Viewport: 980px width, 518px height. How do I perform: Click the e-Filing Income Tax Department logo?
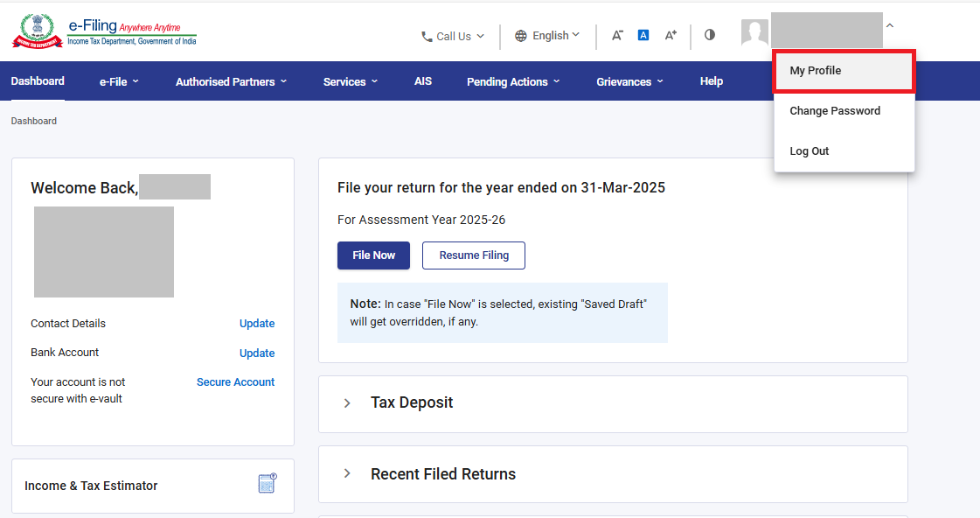point(104,31)
